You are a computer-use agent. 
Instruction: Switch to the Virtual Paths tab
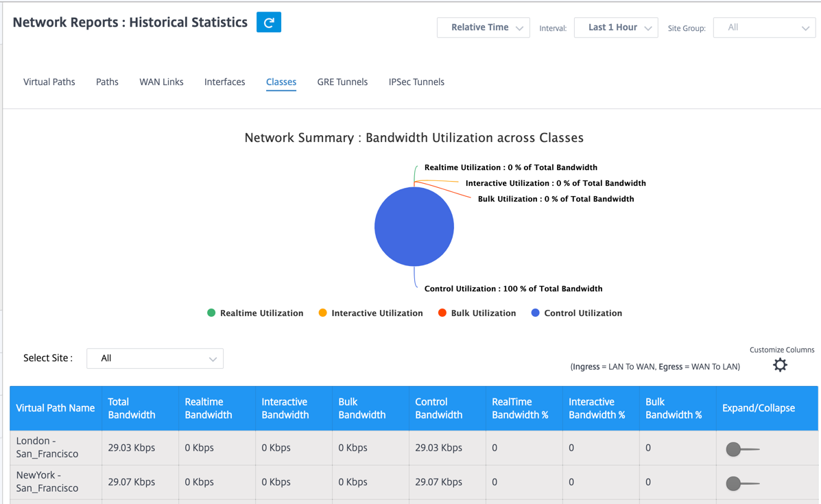tap(49, 82)
